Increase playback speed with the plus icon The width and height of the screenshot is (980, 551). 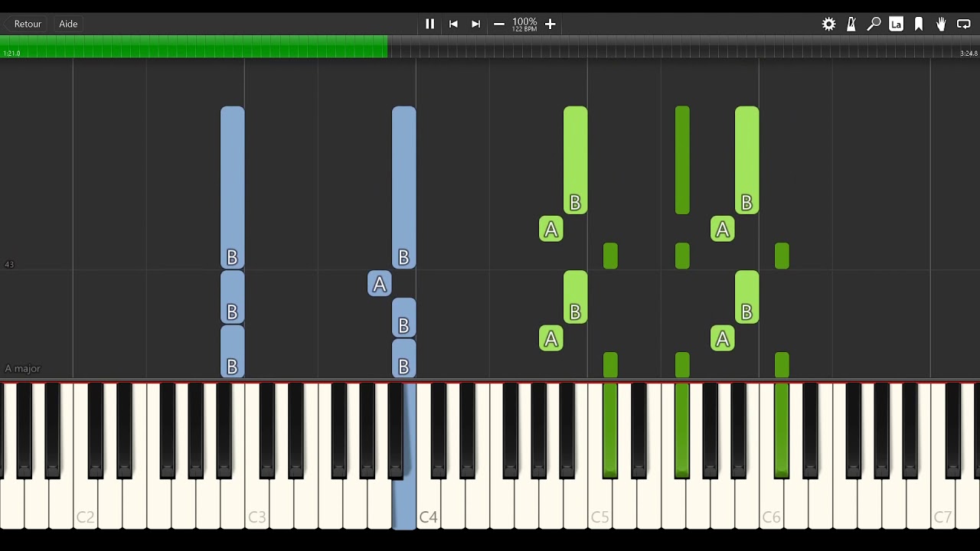click(x=550, y=24)
